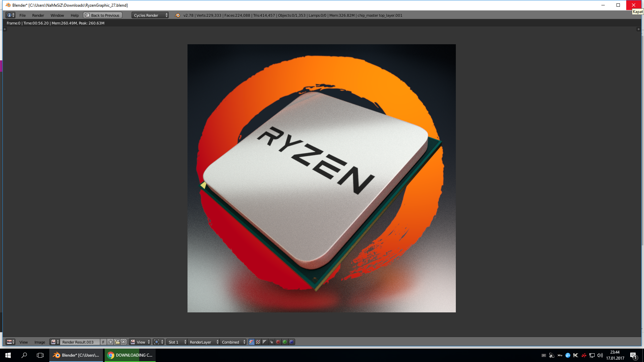Open the Window menu
This screenshot has width=644, height=362.
click(57, 15)
